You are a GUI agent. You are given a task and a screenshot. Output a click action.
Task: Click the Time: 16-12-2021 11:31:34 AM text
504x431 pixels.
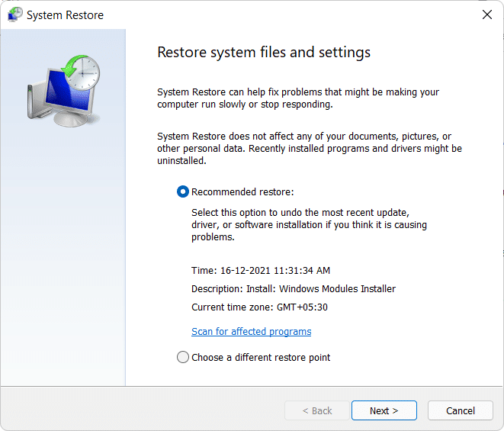tap(261, 270)
